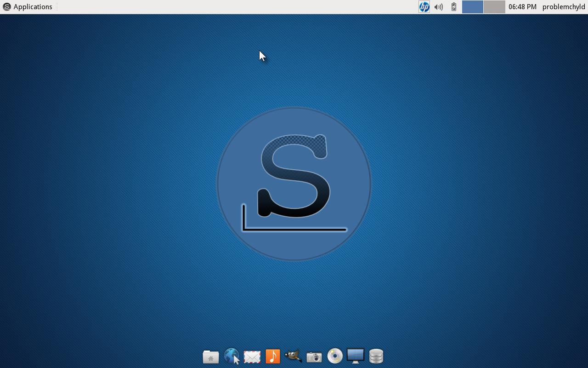
Task: Open the home folder from the dock
Action: (211, 356)
